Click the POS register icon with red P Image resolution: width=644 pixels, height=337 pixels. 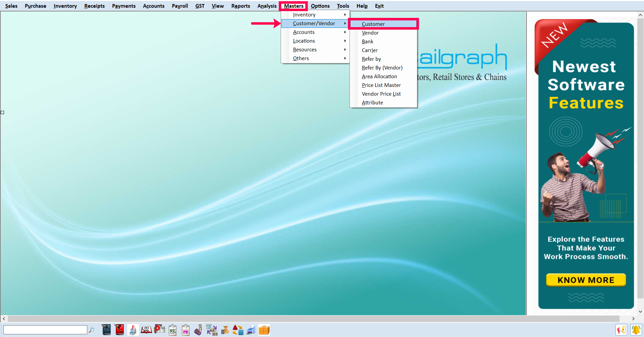coord(133,330)
